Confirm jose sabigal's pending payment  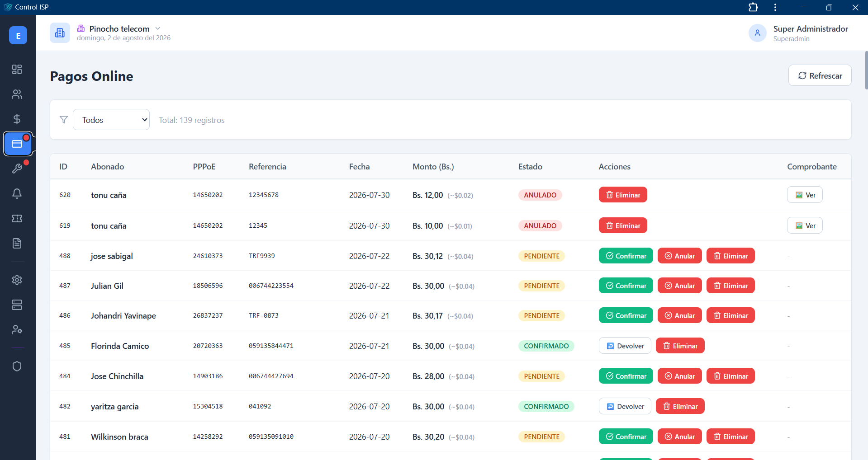pos(626,256)
